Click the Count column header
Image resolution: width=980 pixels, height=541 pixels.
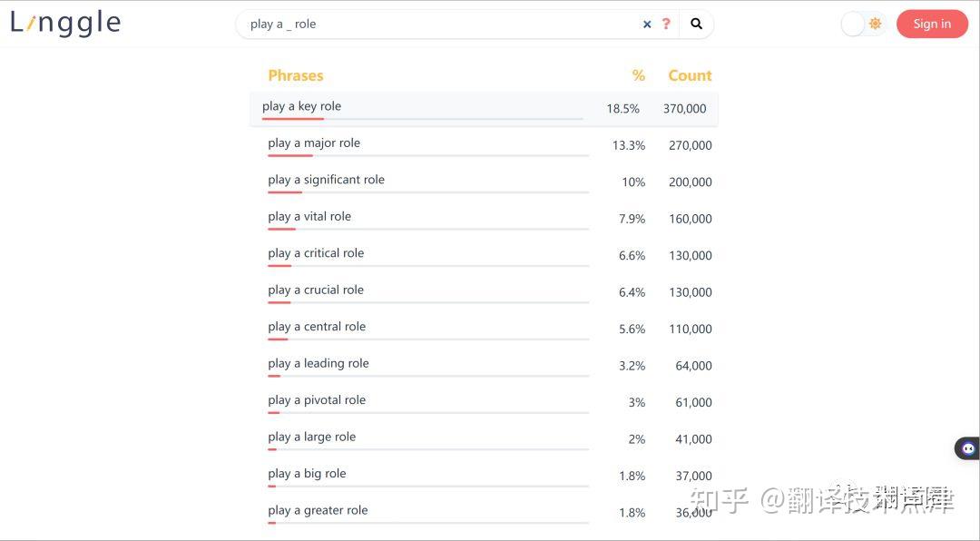(690, 75)
